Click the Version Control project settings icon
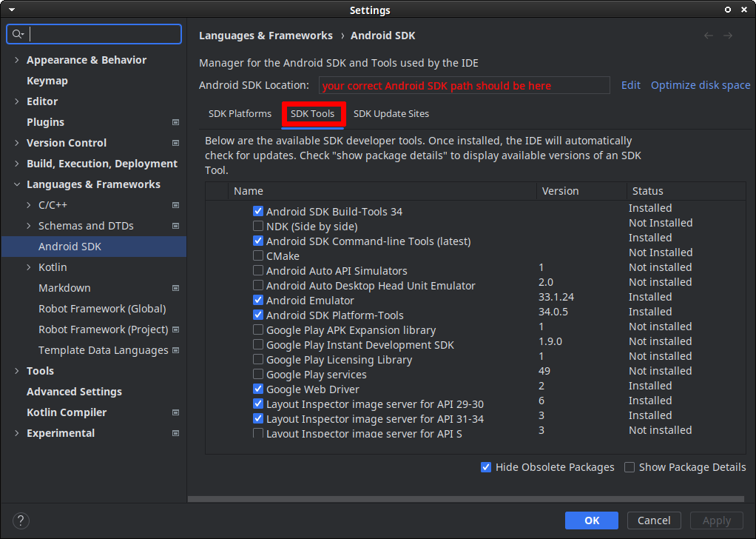The height and width of the screenshot is (539, 756). [175, 143]
